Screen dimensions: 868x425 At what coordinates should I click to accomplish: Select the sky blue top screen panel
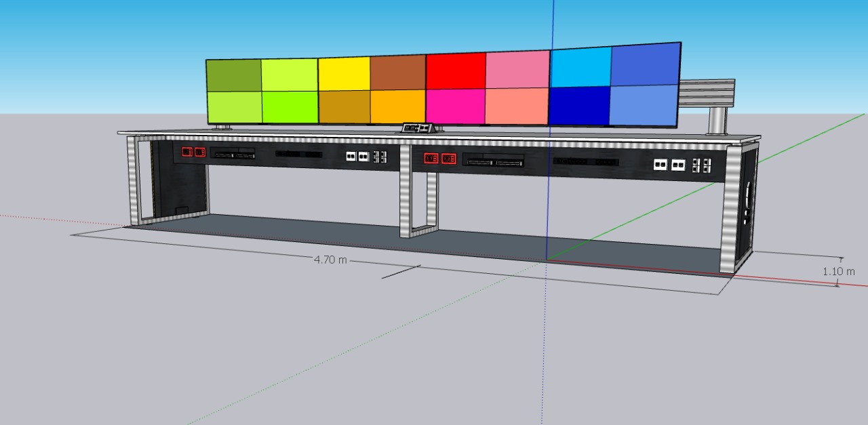(580, 67)
